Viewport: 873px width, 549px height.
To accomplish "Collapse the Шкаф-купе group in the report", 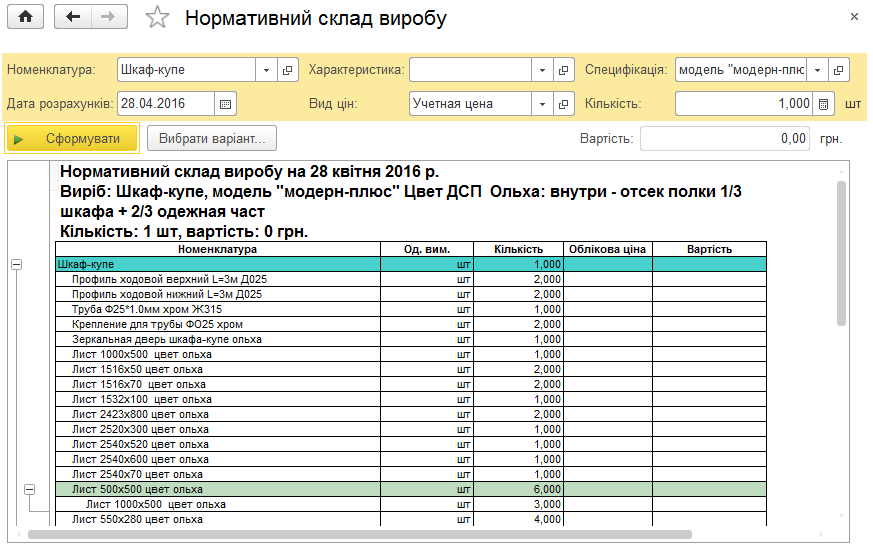I will coord(17,264).
